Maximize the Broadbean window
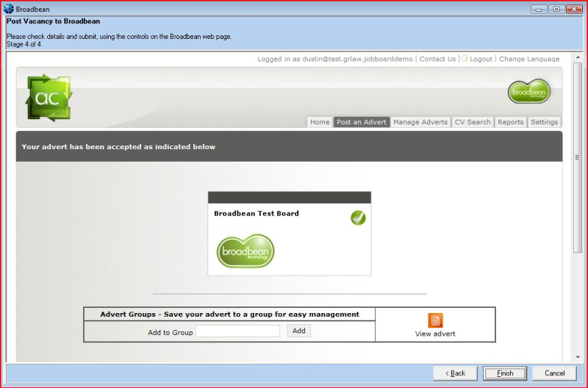Image resolution: width=588 pixels, height=388 pixels. pos(556,9)
